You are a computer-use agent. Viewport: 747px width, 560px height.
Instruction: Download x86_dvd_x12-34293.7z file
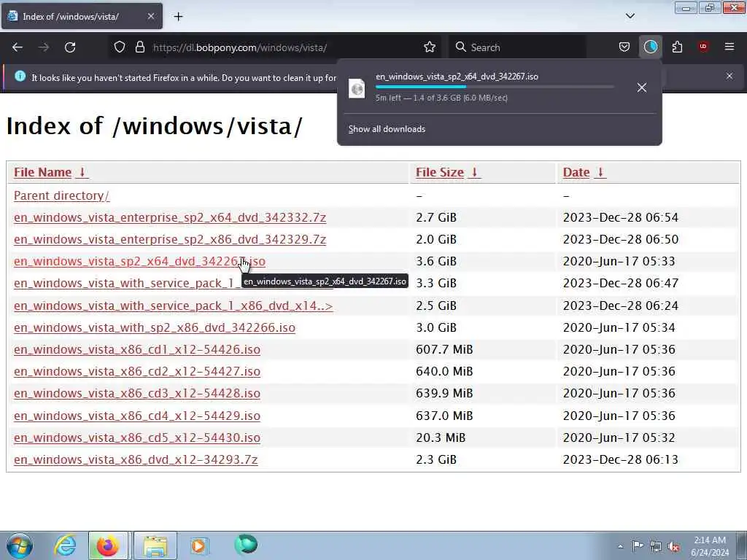(x=136, y=459)
